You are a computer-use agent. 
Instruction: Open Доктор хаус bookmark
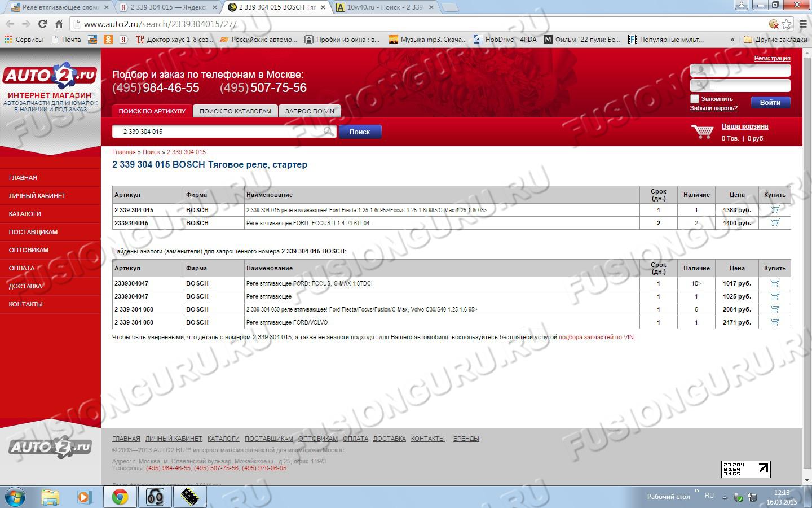coord(174,40)
